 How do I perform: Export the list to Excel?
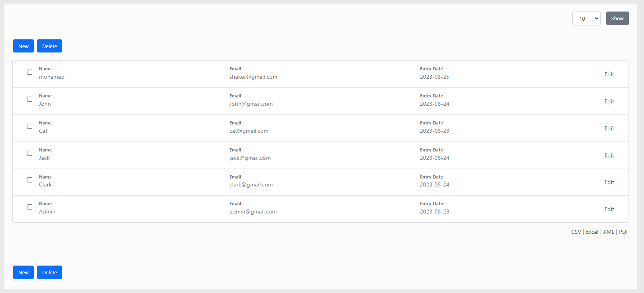592,232
